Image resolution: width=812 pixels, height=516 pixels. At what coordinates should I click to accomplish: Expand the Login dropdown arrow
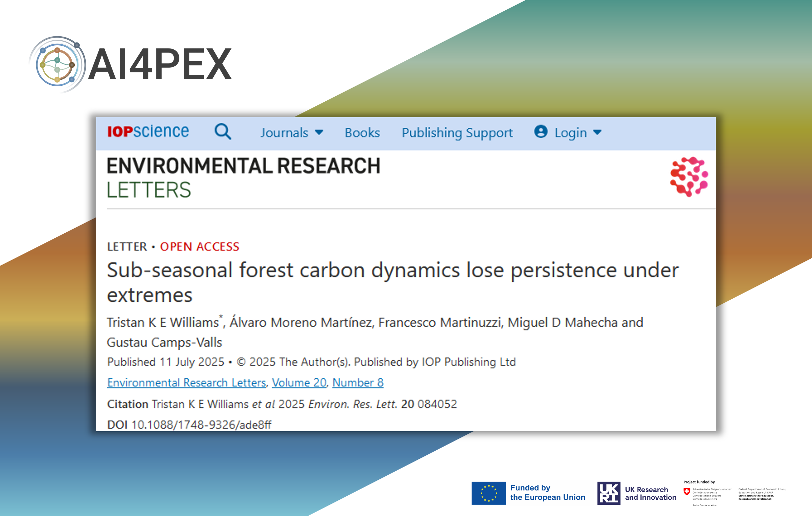pyautogui.click(x=597, y=132)
